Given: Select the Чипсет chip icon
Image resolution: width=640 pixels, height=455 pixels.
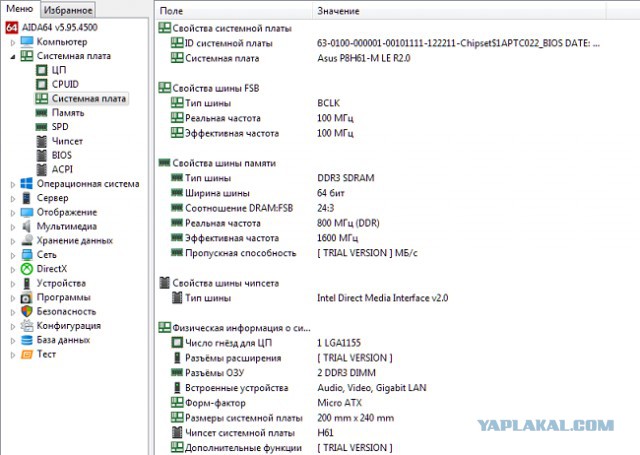Looking at the screenshot, I should (42, 141).
